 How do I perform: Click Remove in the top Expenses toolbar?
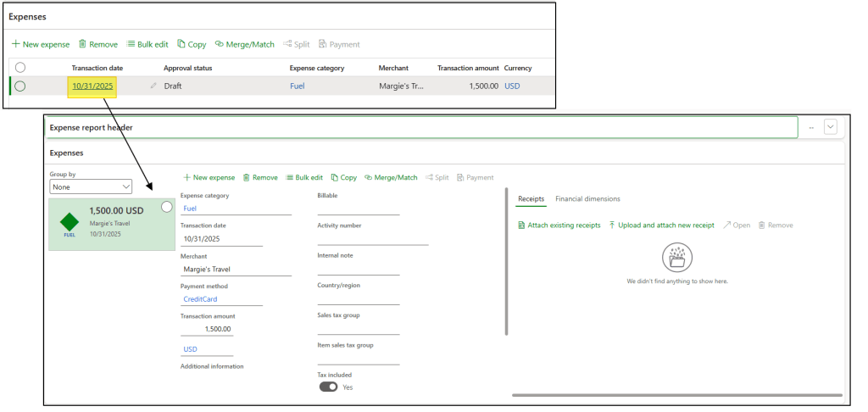[x=98, y=44]
